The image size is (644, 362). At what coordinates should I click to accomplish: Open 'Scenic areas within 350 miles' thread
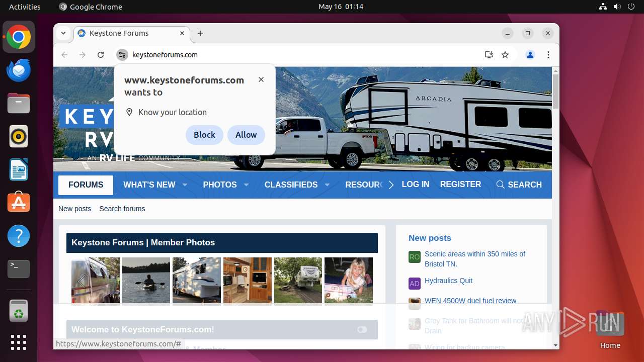[475, 259]
